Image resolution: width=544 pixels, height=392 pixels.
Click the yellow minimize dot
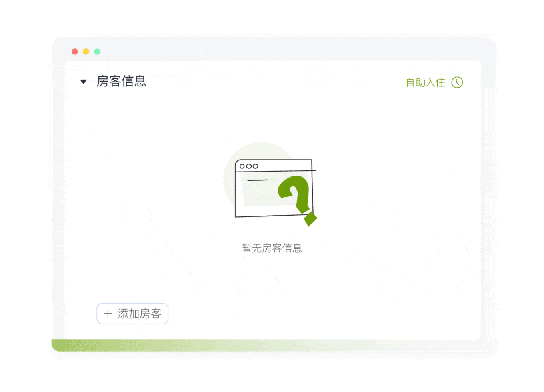click(86, 52)
